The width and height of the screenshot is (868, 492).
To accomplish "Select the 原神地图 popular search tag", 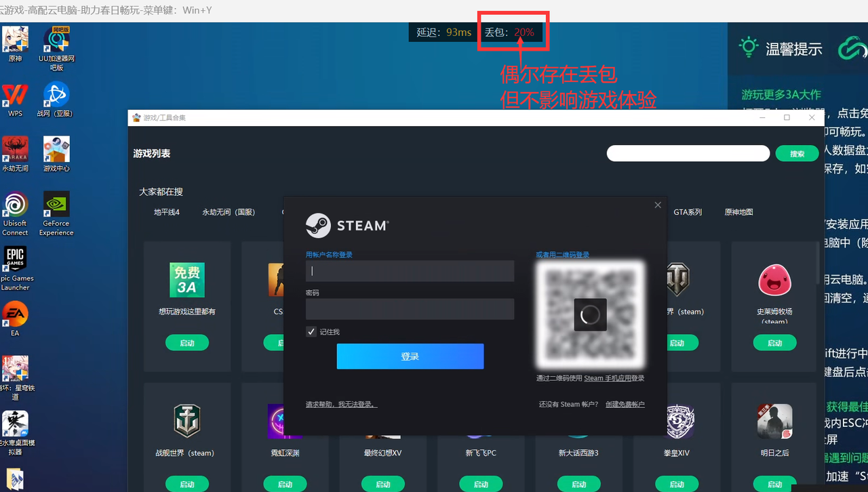I will (738, 212).
